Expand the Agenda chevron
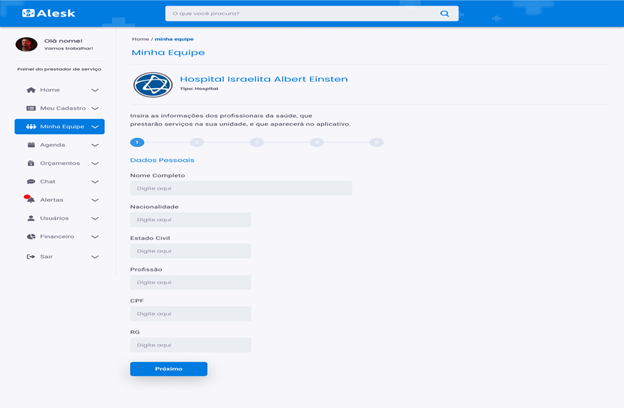 95,145
